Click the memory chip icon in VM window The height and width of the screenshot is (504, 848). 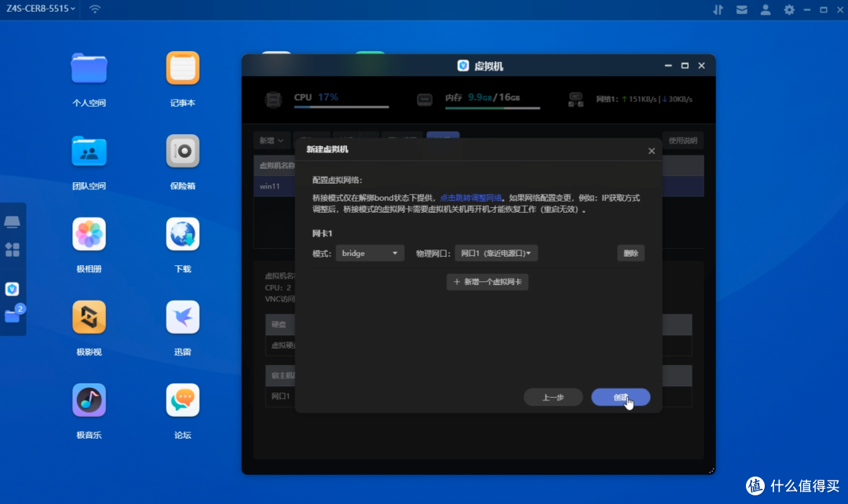point(425,100)
